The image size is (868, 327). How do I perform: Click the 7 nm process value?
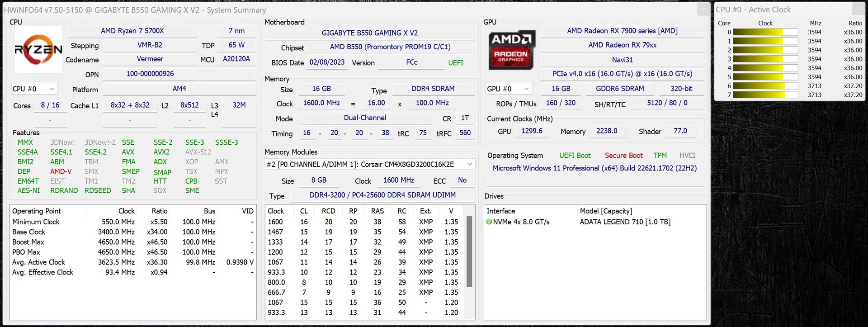(236, 31)
